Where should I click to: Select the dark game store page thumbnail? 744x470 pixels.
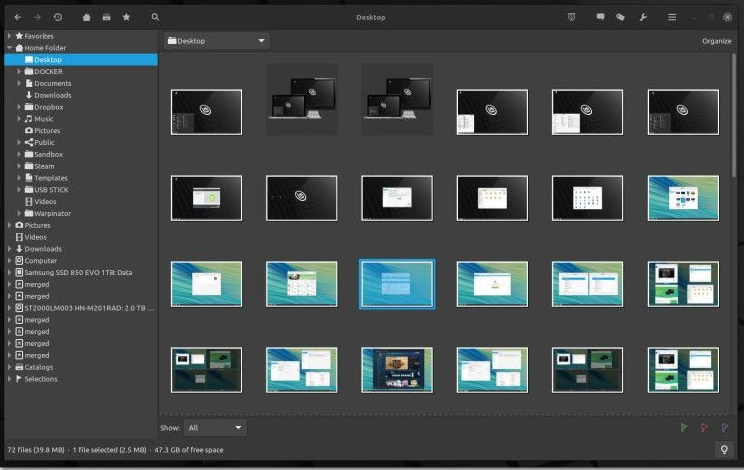coord(397,370)
